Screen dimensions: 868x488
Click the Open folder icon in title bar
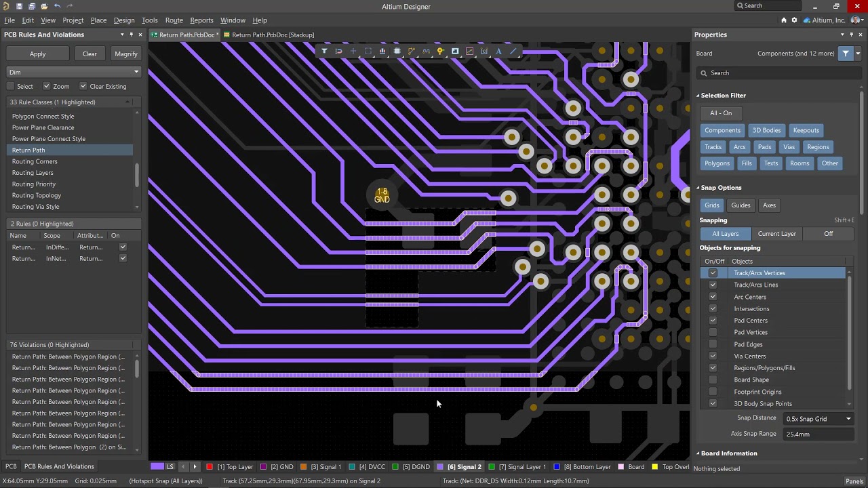tap(44, 6)
